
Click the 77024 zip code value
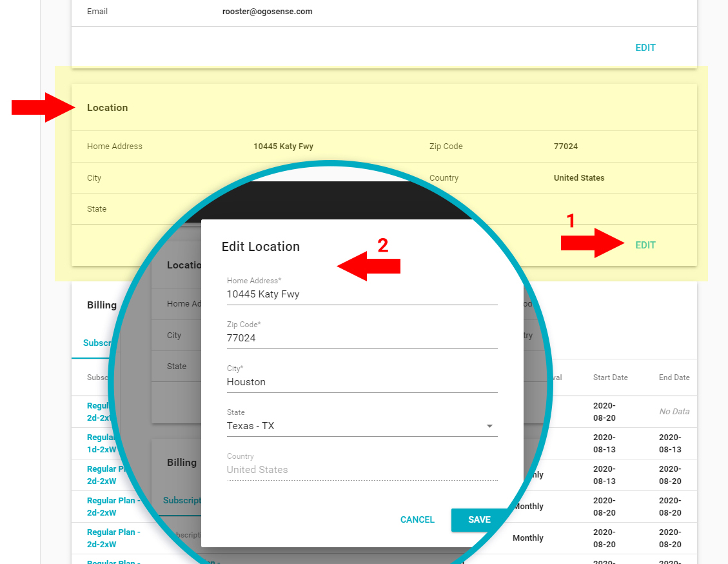click(566, 146)
